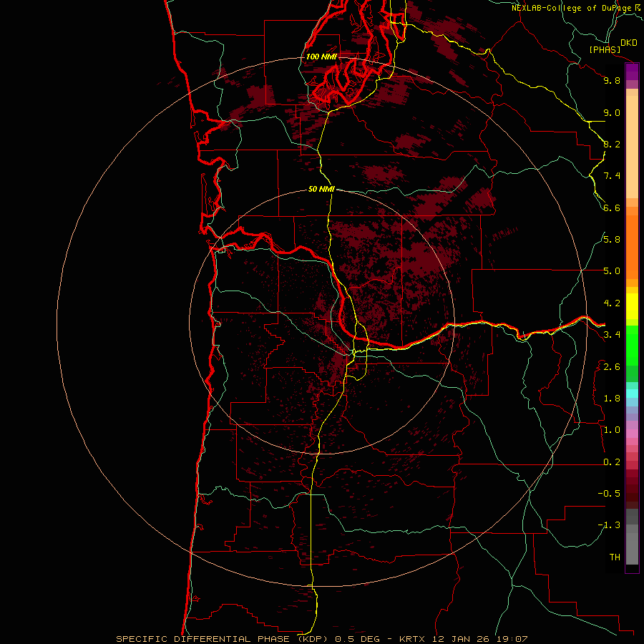The image size is (644, 644).
Task: Click the "12 JAN 26 19:07" timestamp
Action: 479,639
